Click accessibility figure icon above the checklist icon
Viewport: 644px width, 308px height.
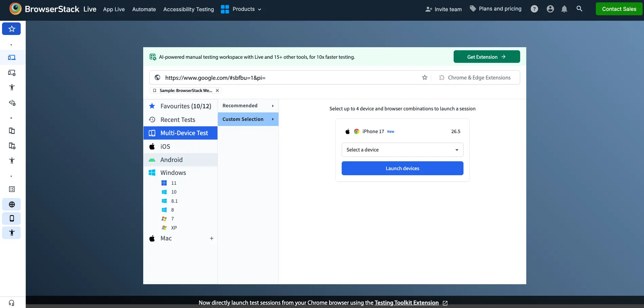(x=12, y=161)
